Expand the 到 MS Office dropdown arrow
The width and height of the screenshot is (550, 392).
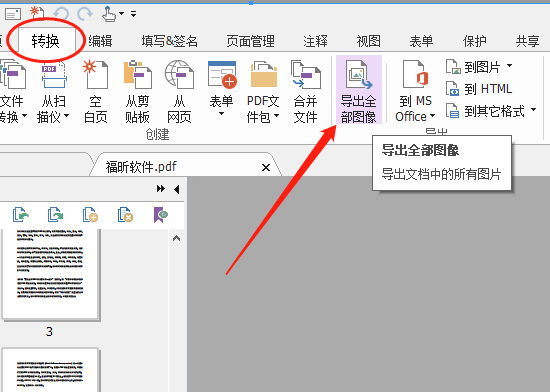432,116
